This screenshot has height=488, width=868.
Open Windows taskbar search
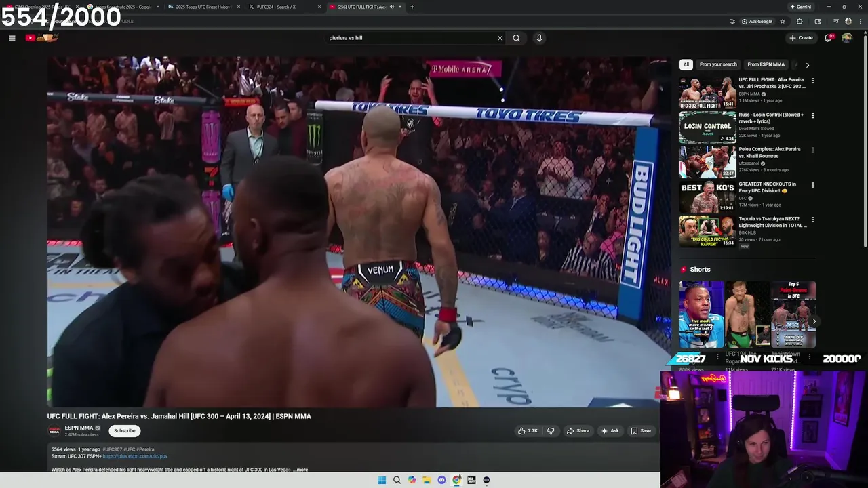[x=397, y=480]
